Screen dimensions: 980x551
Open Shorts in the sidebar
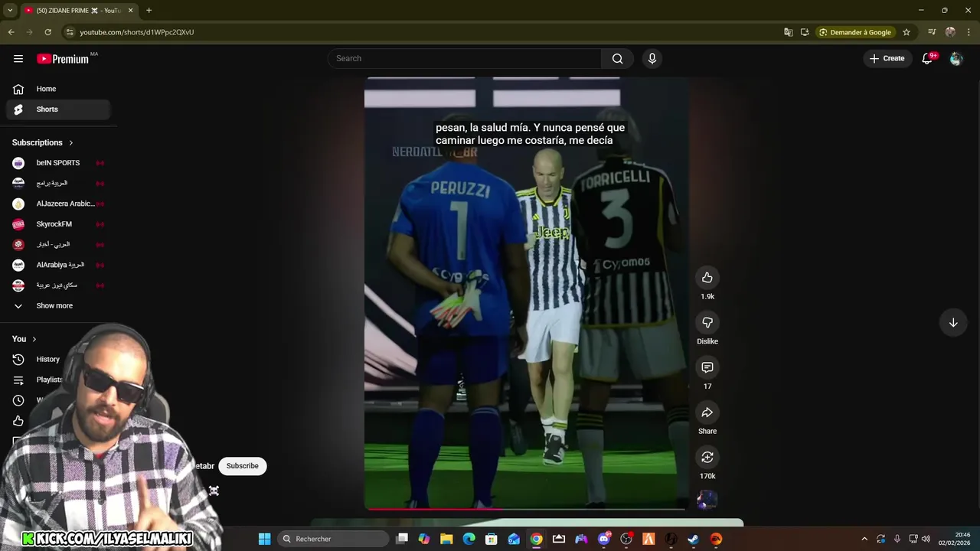(x=58, y=109)
